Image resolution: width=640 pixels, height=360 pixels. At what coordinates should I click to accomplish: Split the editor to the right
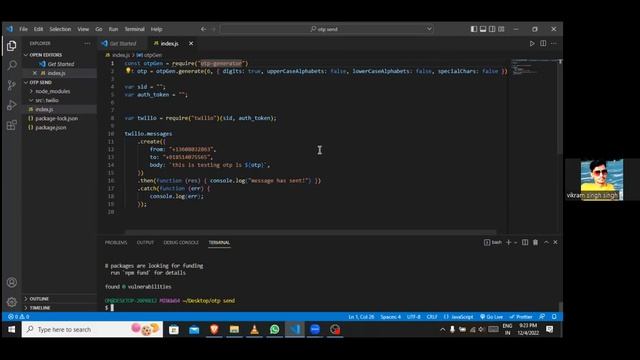543,43
